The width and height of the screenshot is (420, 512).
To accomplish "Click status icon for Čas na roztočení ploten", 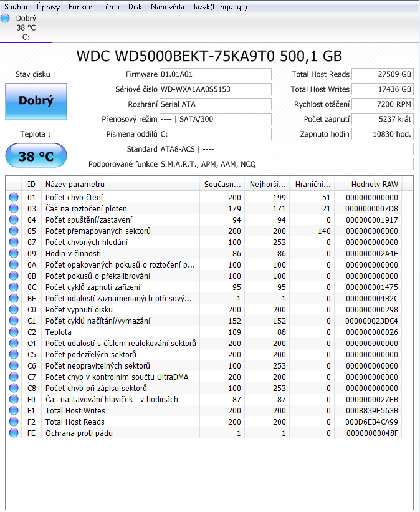I will pyautogui.click(x=14, y=208).
